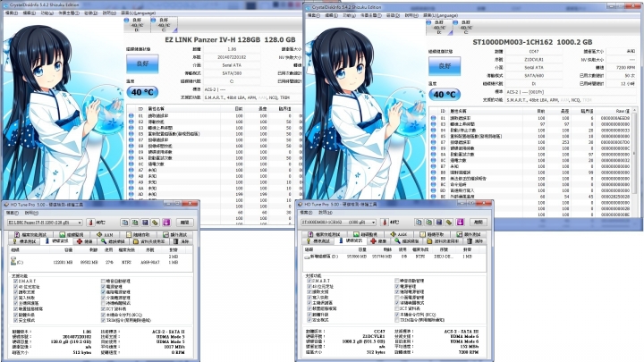Open ST1000DM003 drive dropdown in right HD Tune
The width and height of the screenshot is (644, 362).
338,222
